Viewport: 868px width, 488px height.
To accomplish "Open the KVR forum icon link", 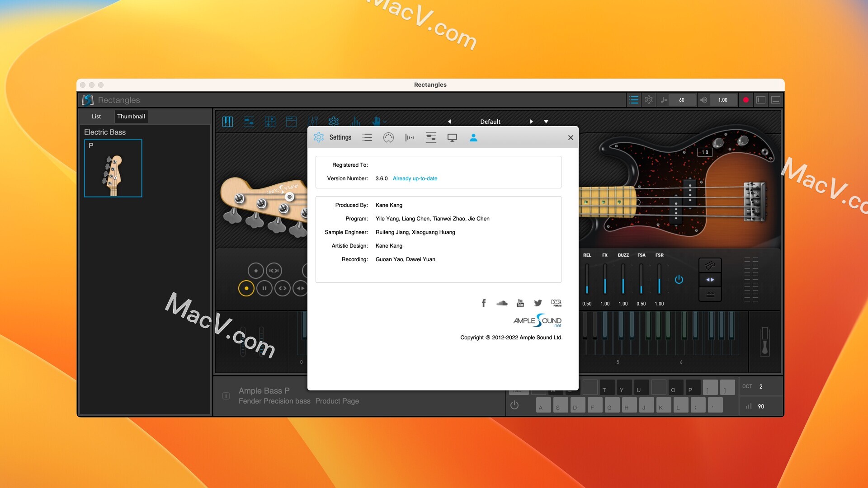I will pyautogui.click(x=557, y=303).
